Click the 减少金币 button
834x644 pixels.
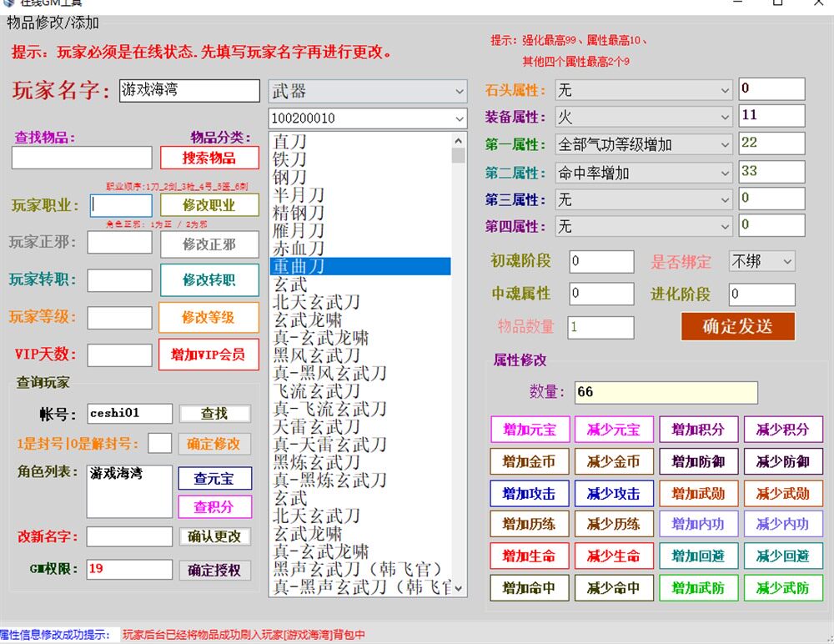(614, 461)
